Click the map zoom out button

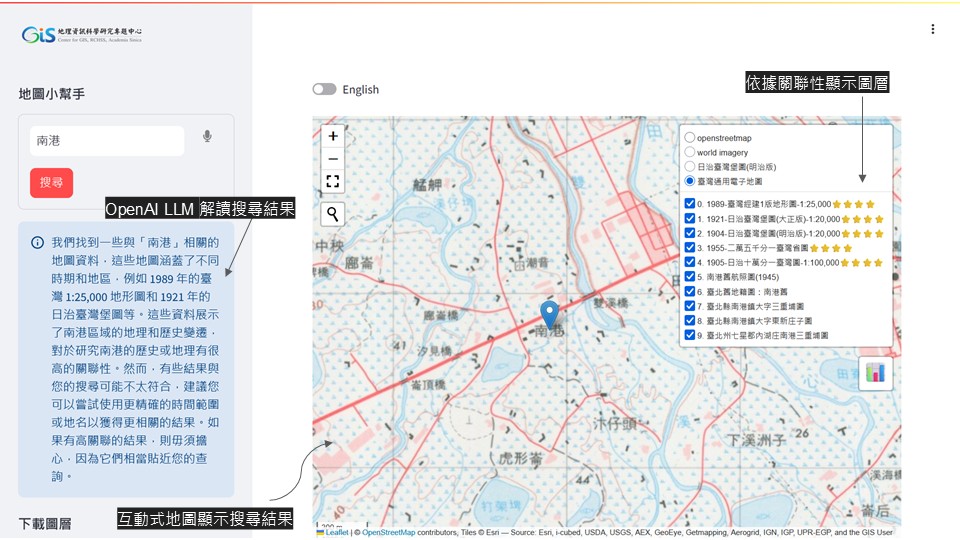pos(333,158)
